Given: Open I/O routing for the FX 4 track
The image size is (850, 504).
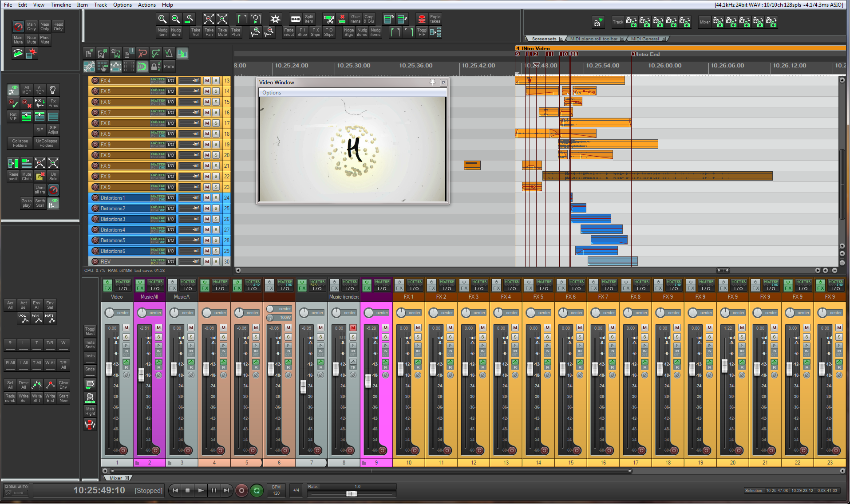Looking at the screenshot, I should click(171, 80).
